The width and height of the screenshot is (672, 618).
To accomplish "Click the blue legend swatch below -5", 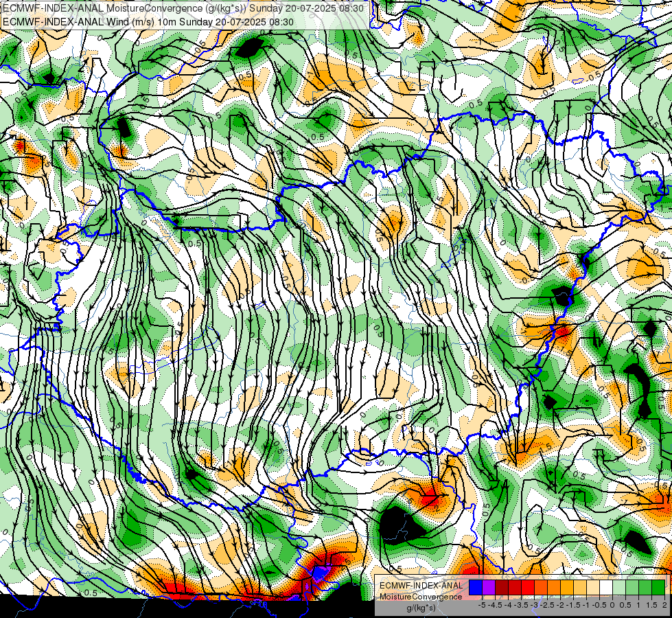I will coord(476,588).
